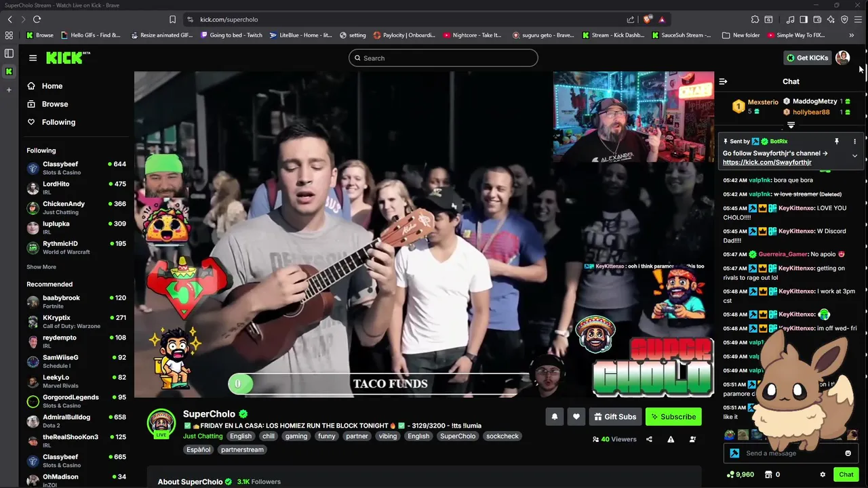Open recommended channel KKryptix
Image resolution: width=868 pixels, height=488 pixels.
[76, 321]
